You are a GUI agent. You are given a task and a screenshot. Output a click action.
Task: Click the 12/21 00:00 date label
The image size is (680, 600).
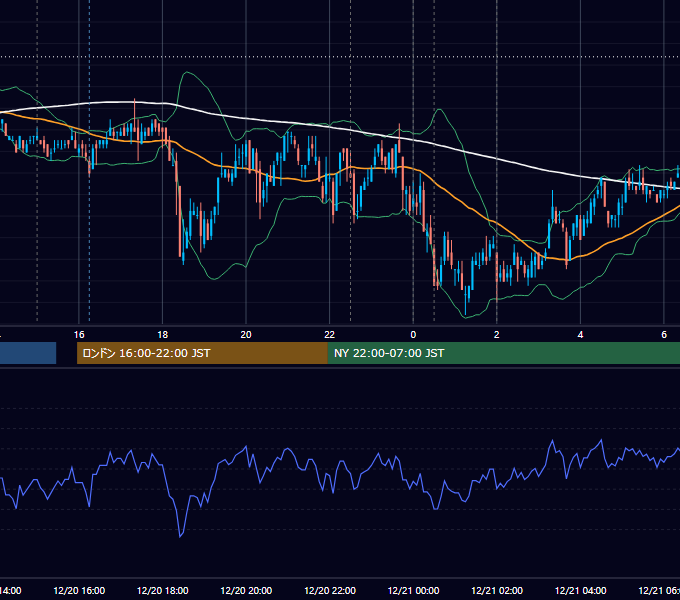[413, 591]
